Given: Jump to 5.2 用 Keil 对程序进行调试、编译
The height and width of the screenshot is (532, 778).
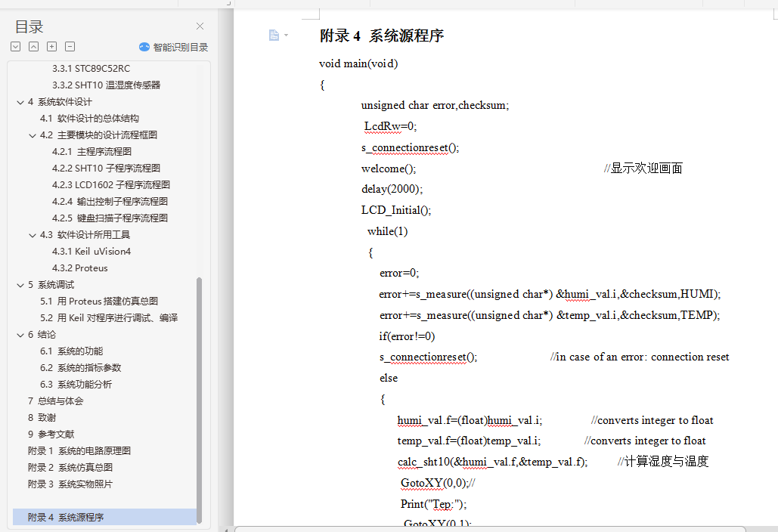Looking at the screenshot, I should point(109,318).
